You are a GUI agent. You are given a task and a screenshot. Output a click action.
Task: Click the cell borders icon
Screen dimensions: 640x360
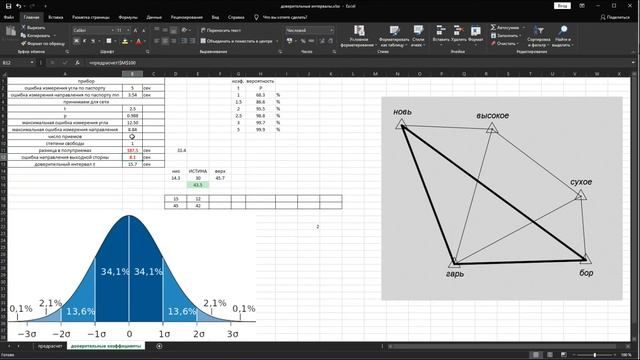click(x=109, y=41)
